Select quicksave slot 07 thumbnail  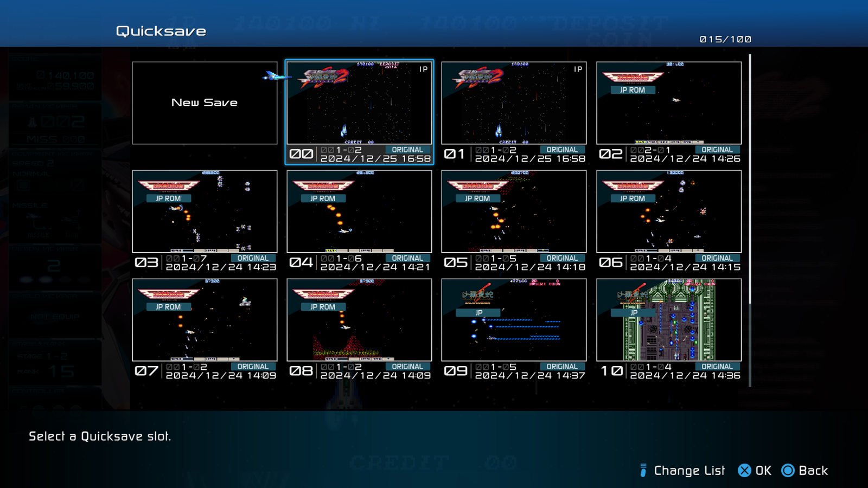tap(205, 320)
